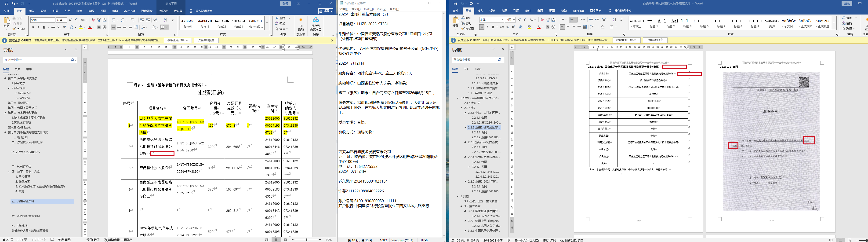This screenshot has width=868, height=242.
Task: Click Copy (复制) in the right Word ribbon
Action: tap(466, 23)
